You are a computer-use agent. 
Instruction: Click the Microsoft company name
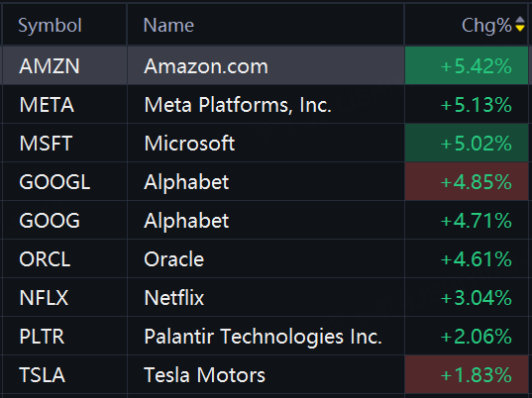189,144
